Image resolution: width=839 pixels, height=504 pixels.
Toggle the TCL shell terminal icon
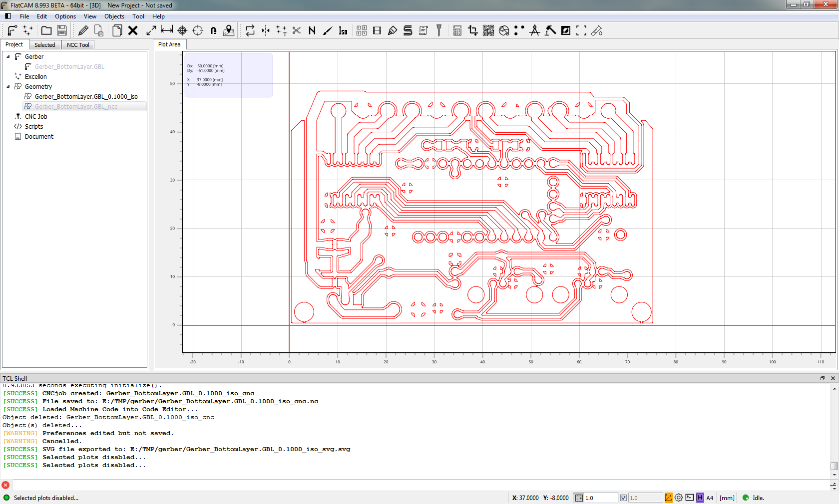point(689,498)
